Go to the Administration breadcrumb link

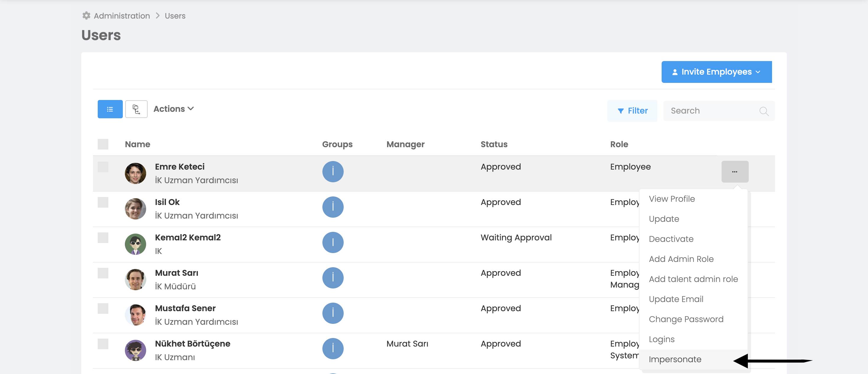tap(122, 16)
